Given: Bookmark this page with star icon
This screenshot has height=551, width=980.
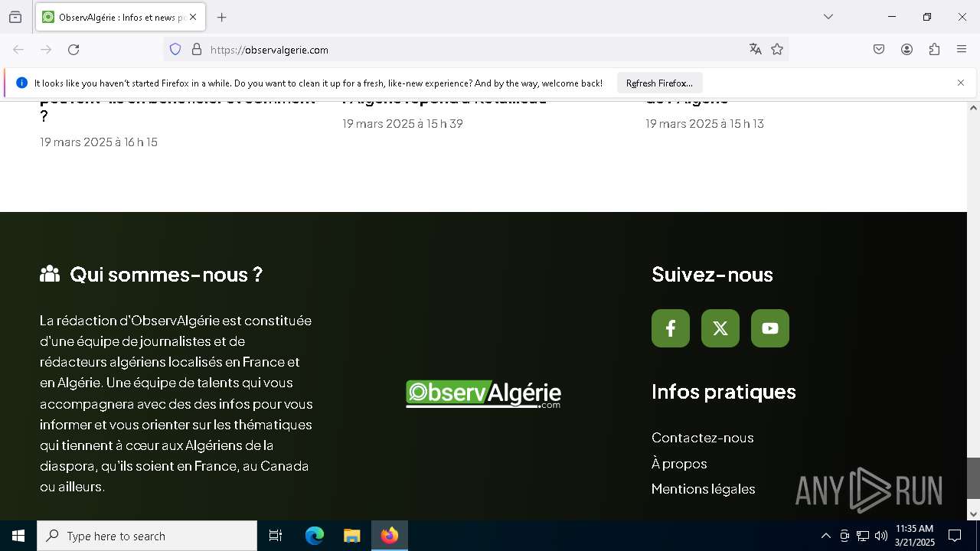Looking at the screenshot, I should point(777,50).
